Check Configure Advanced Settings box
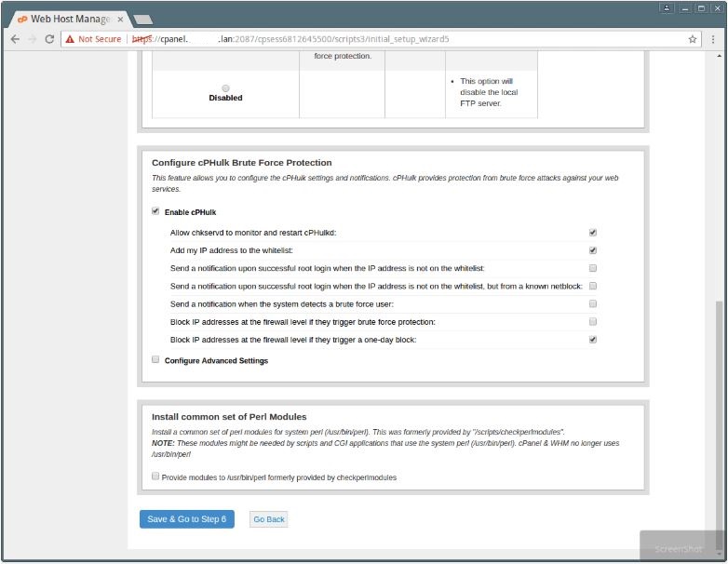The image size is (728, 564). [155, 359]
